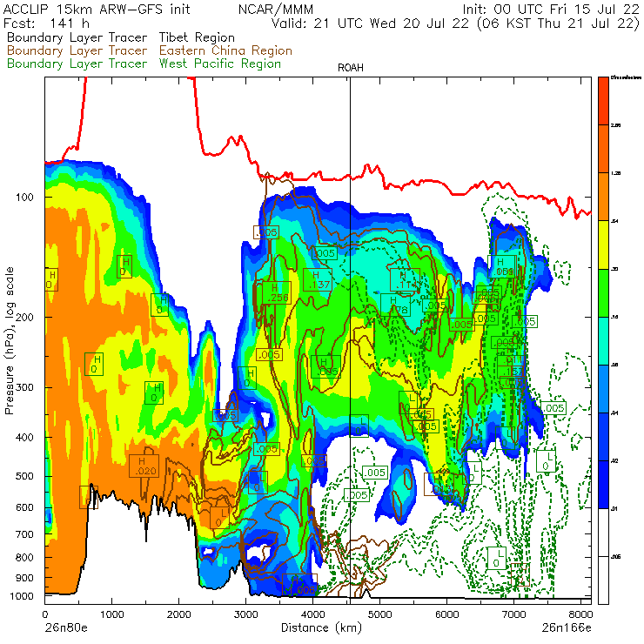This screenshot has width=644, height=644.
Task: Select the cyan colorbar segment below .16
Action: (x=603, y=341)
